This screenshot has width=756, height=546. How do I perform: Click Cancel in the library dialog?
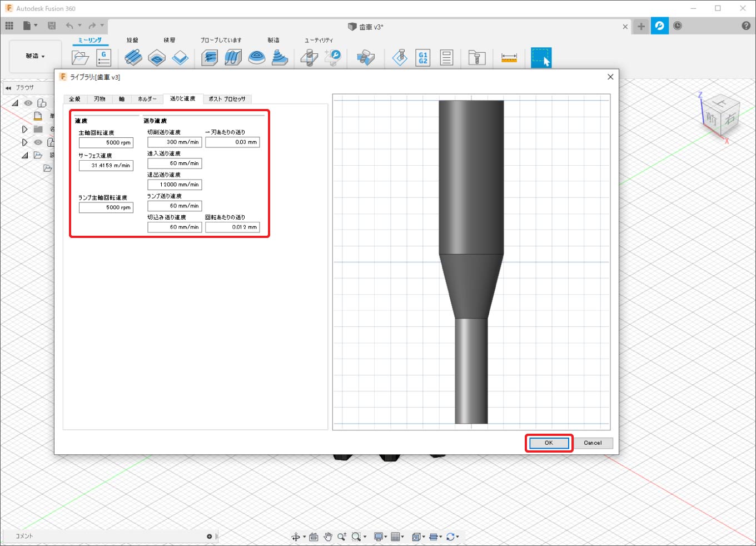pos(593,443)
